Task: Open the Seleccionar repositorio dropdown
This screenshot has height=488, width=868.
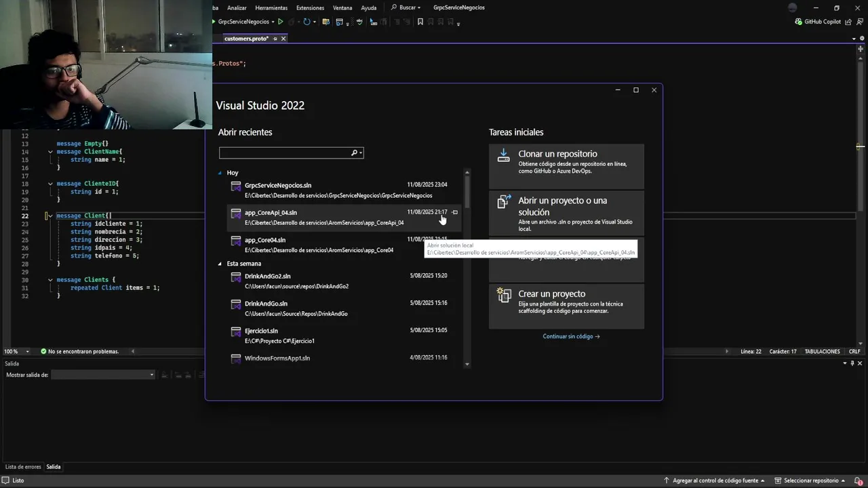Action: [810, 480]
